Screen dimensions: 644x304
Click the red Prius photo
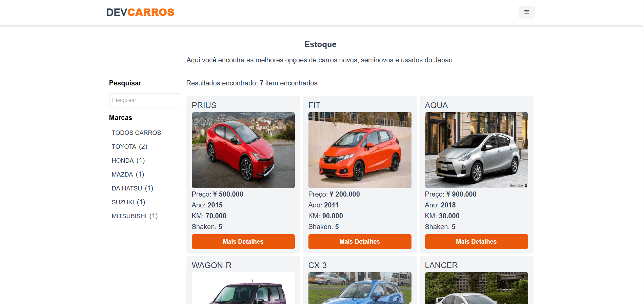pyautogui.click(x=243, y=150)
